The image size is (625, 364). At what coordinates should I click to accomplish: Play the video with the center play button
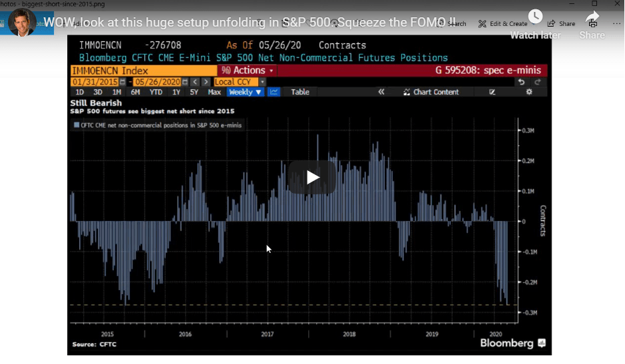[312, 177]
